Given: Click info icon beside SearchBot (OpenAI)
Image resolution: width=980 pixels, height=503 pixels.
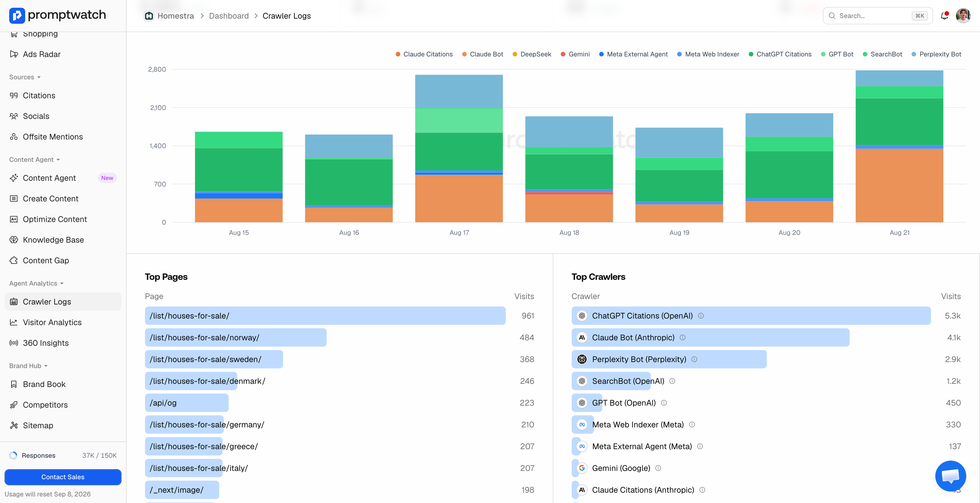Looking at the screenshot, I should 672,381.
